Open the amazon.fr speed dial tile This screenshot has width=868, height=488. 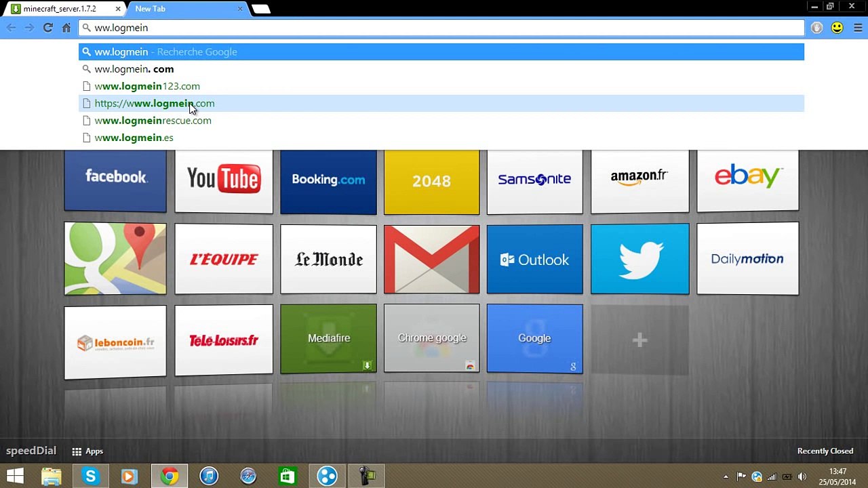coord(639,180)
